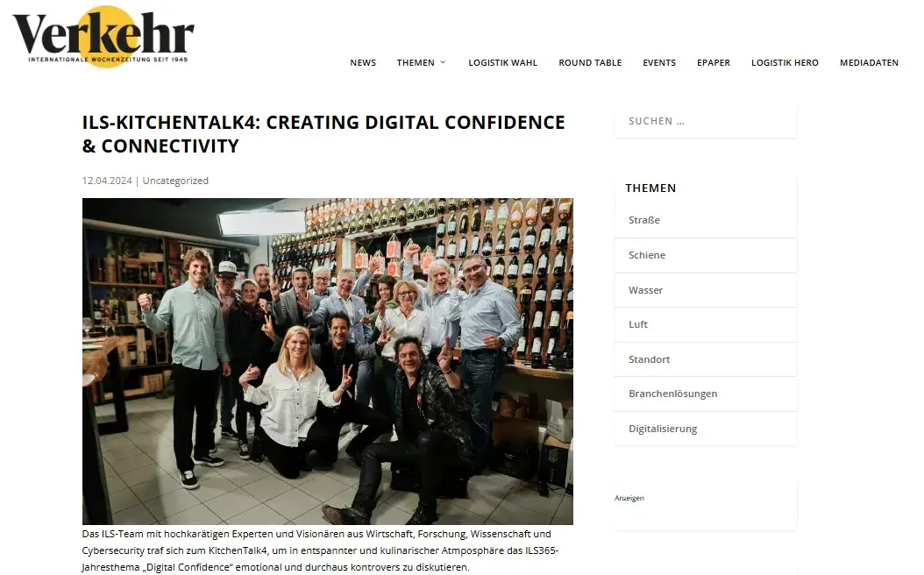
Task: Select the Schiene topic
Action: click(706, 255)
